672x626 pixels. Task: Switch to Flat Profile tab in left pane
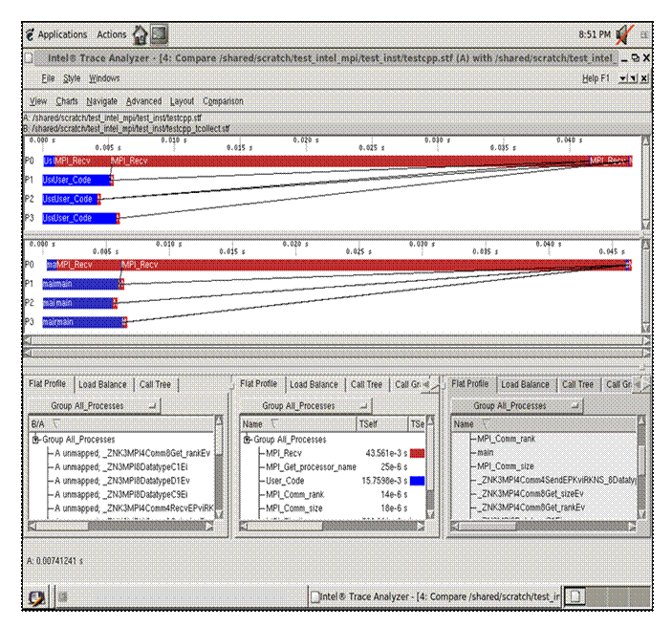coord(47,384)
